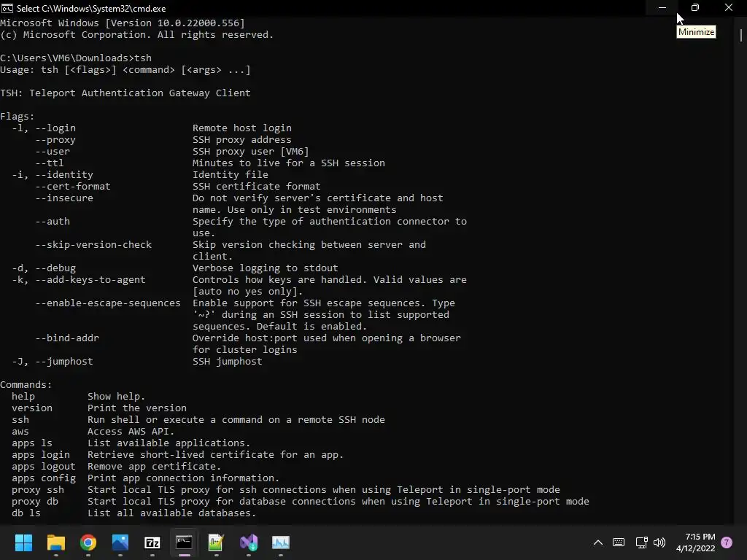Open File Explorer from the taskbar
The width and height of the screenshot is (747, 560).
pyautogui.click(x=55, y=542)
